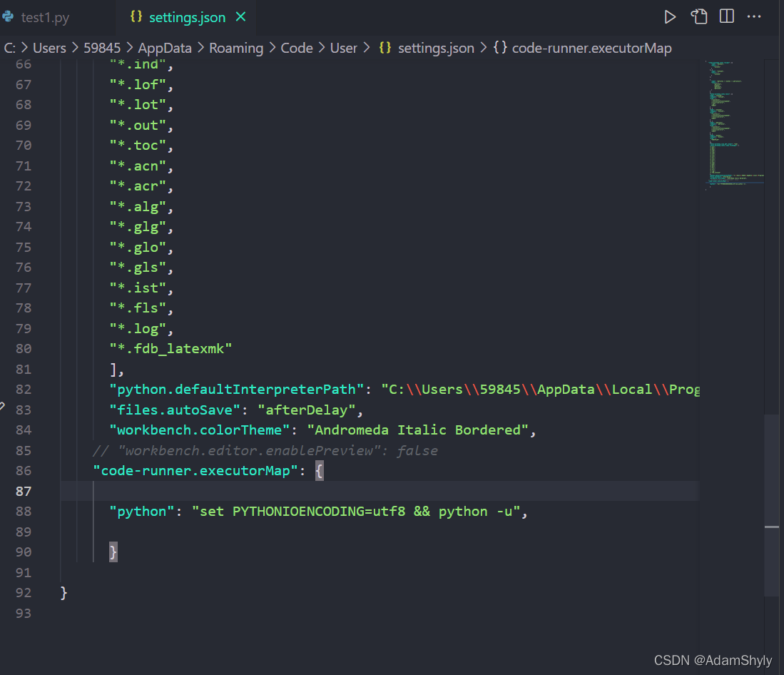Click the Open Changes file icon

(699, 16)
